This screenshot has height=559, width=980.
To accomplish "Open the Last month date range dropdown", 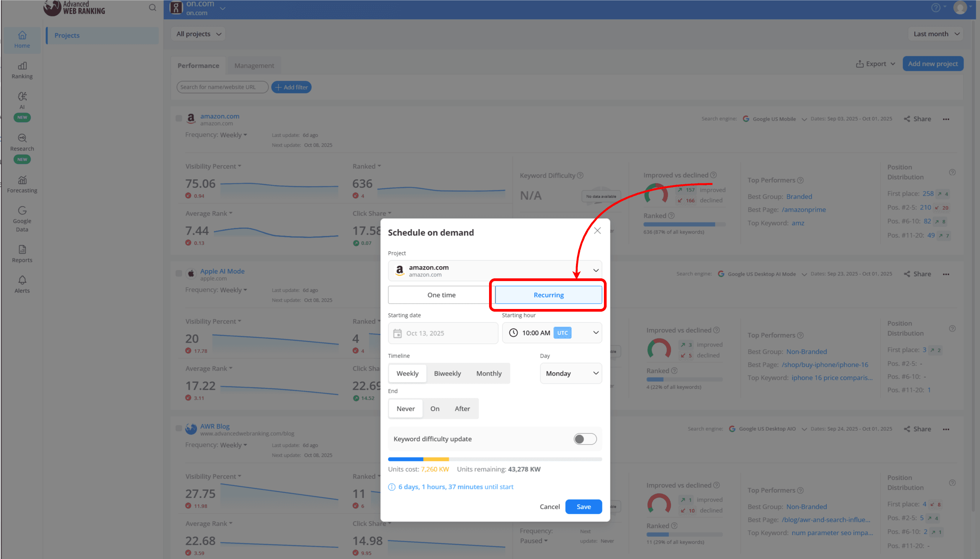I will pos(936,34).
